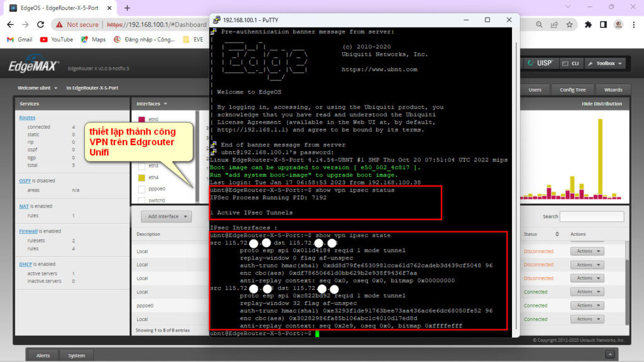Click the interface Search input field
The image size is (644, 362).
[592, 216]
